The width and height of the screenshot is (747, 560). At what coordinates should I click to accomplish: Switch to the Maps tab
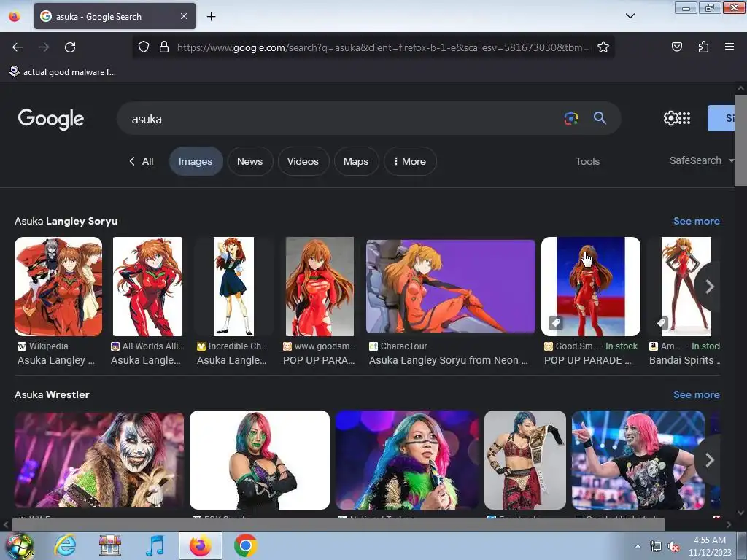356,161
